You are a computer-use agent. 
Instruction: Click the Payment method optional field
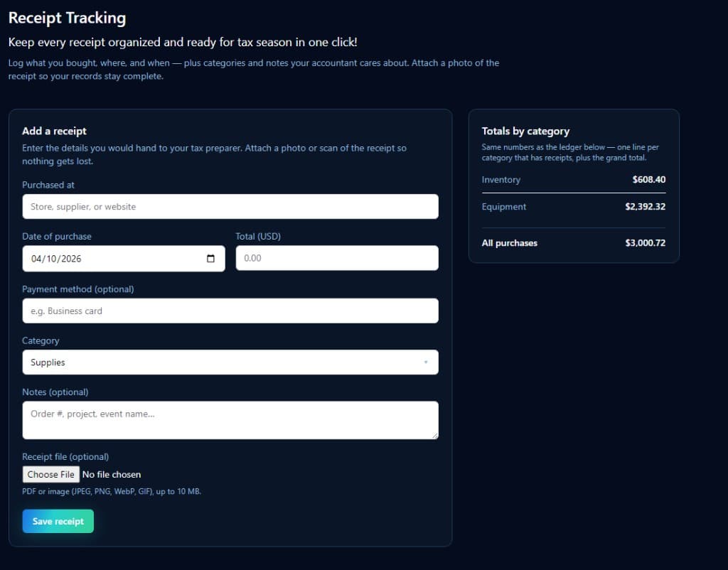tap(230, 311)
